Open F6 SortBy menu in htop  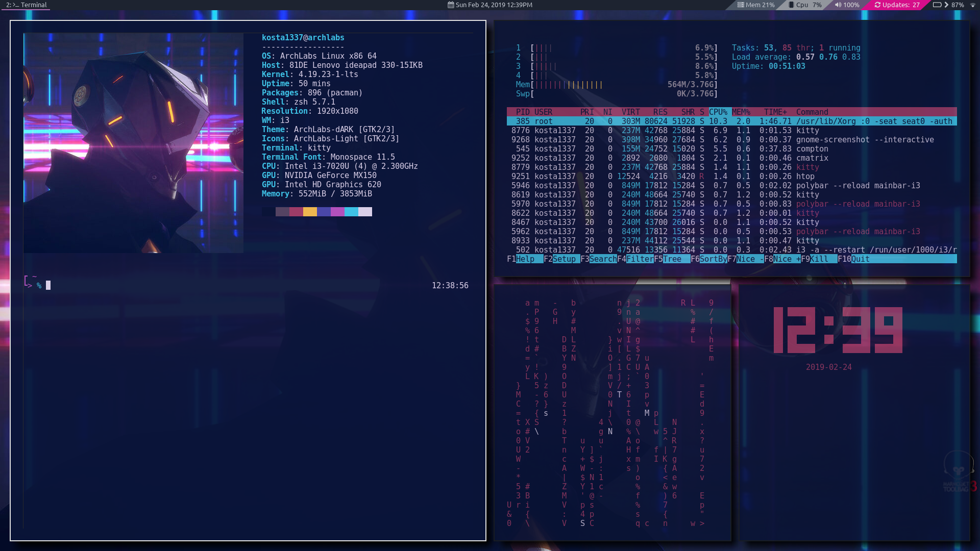pos(709,259)
